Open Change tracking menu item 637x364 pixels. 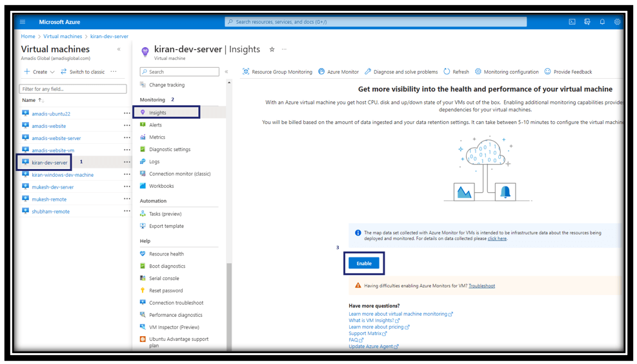pos(167,85)
